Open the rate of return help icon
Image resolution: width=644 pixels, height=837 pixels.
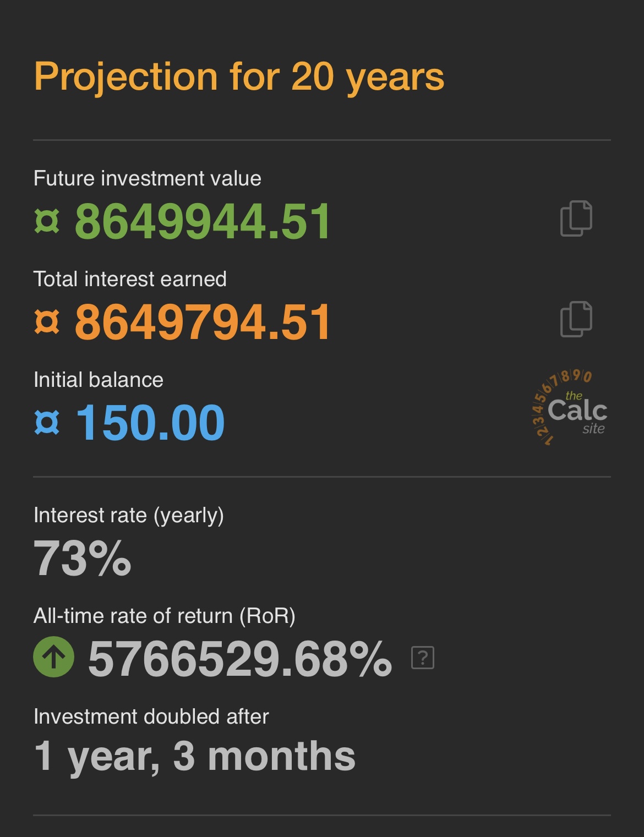click(423, 658)
